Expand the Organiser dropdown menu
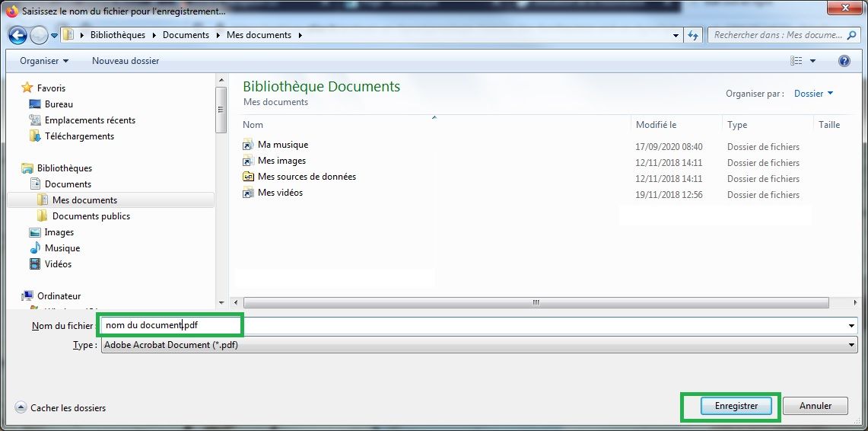 (x=44, y=61)
